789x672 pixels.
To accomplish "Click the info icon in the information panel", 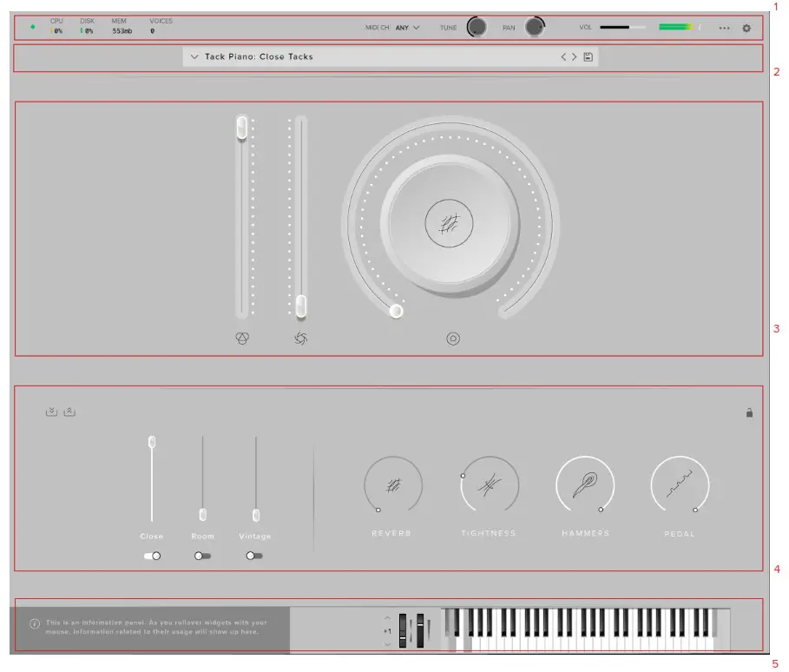I will 35,624.
